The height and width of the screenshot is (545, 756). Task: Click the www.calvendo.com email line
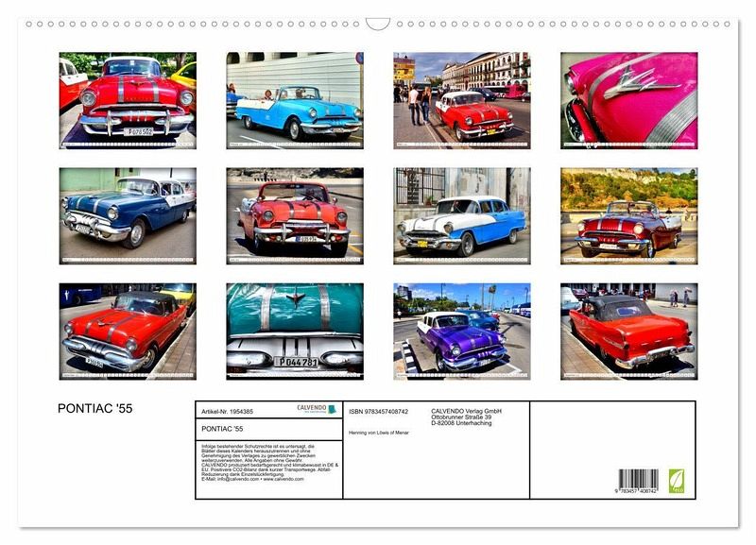click(x=252, y=479)
